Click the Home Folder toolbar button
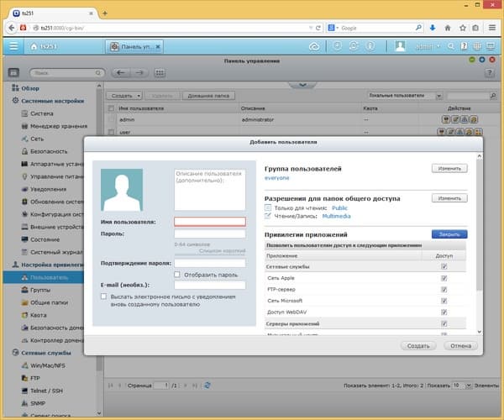This screenshot has width=504, height=420. 208,96
